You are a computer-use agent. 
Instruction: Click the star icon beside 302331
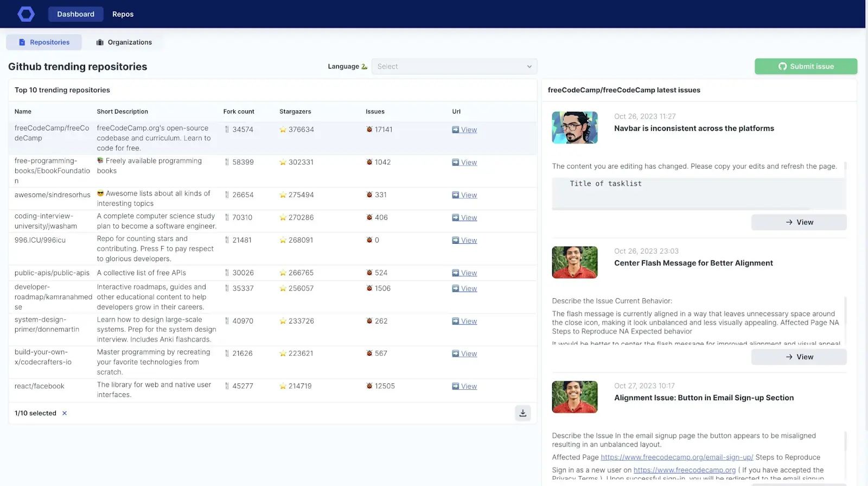[283, 162]
